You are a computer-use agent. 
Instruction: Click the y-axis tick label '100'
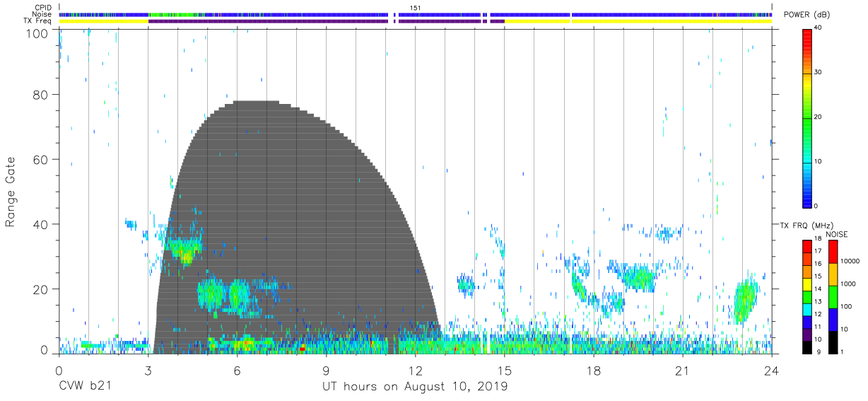click(x=37, y=33)
